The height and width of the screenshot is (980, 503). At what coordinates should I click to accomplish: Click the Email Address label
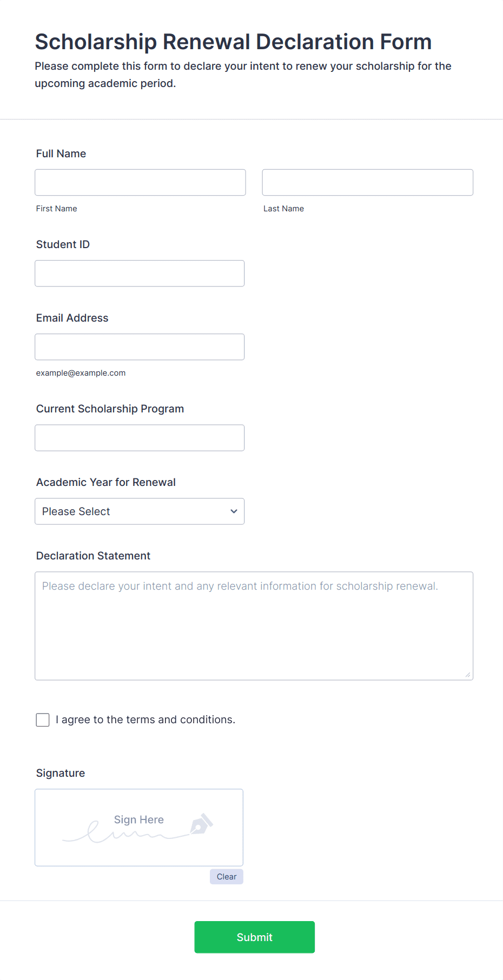(72, 318)
